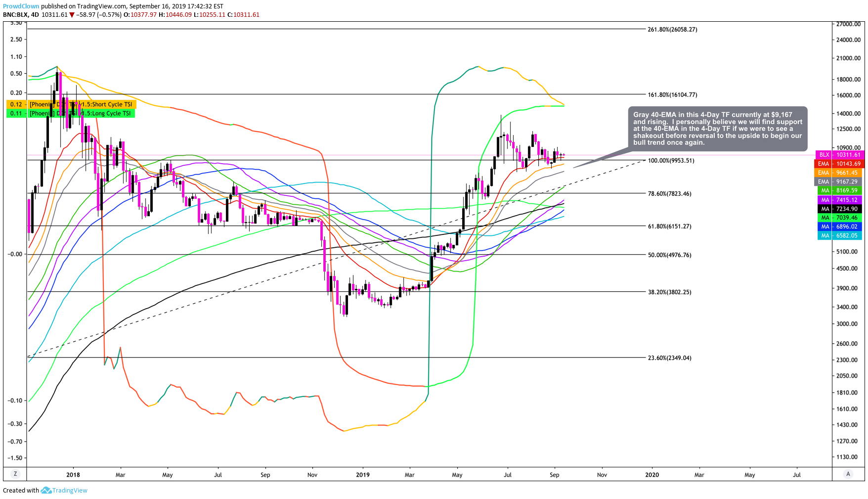Click the 14000.00 price scale value

(x=848, y=113)
